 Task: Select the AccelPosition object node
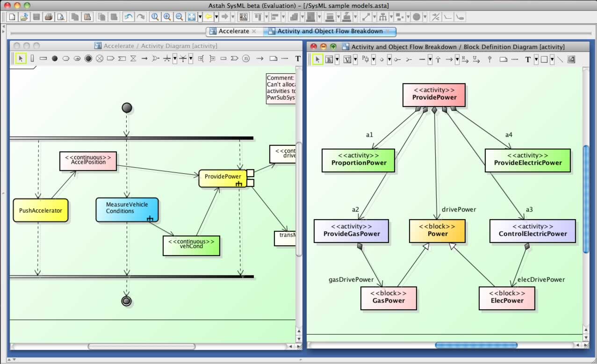pyautogui.click(x=88, y=161)
